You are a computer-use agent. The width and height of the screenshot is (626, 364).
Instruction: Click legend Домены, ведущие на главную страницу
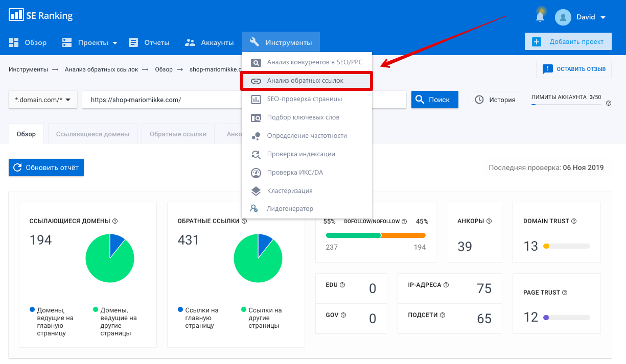[x=51, y=322]
